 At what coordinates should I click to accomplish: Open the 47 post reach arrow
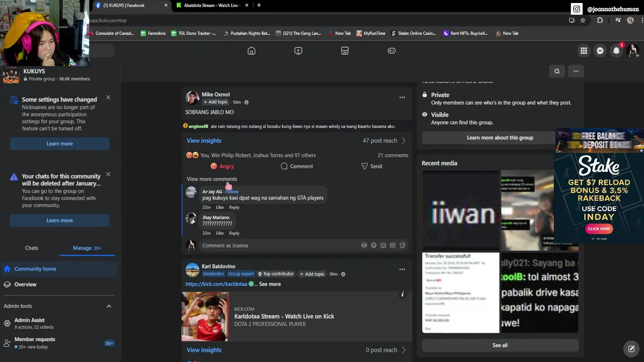(x=404, y=141)
